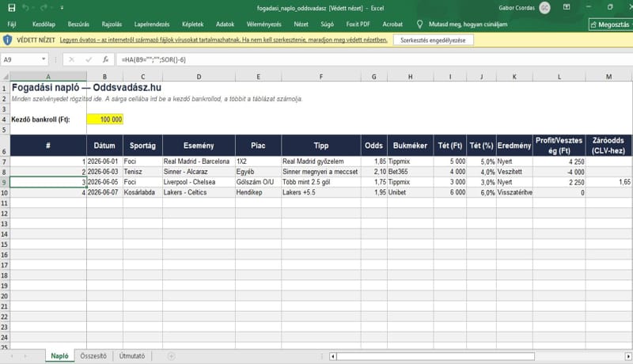Open Ribbon Display Options icon
Screen dimensions: 633x364
pos(567,7)
